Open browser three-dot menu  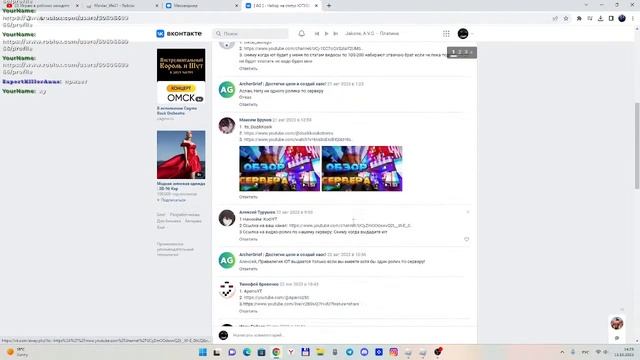[633, 18]
